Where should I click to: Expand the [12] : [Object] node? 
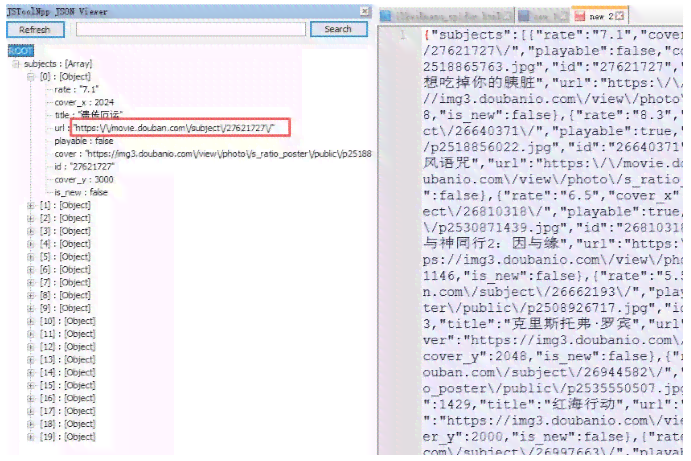31,347
